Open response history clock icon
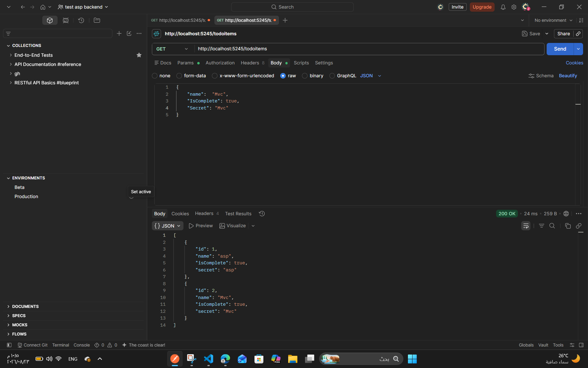This screenshot has height=368, width=588. pos(262,213)
